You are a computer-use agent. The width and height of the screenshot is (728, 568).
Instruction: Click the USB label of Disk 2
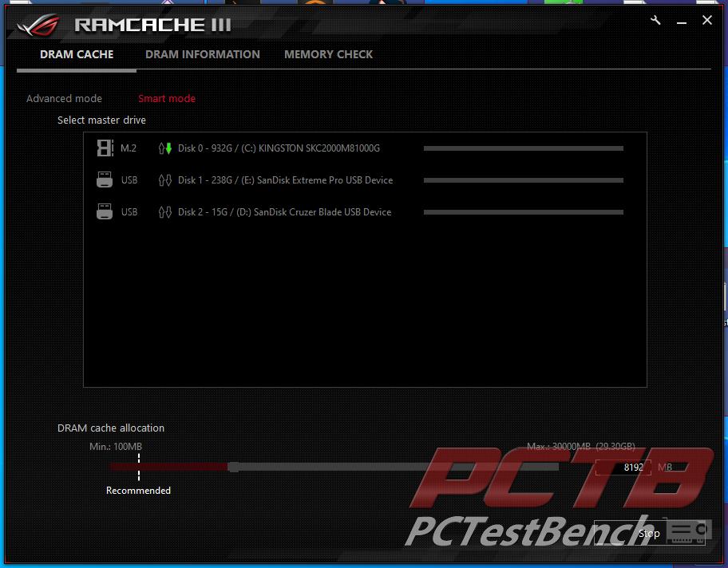(x=129, y=212)
